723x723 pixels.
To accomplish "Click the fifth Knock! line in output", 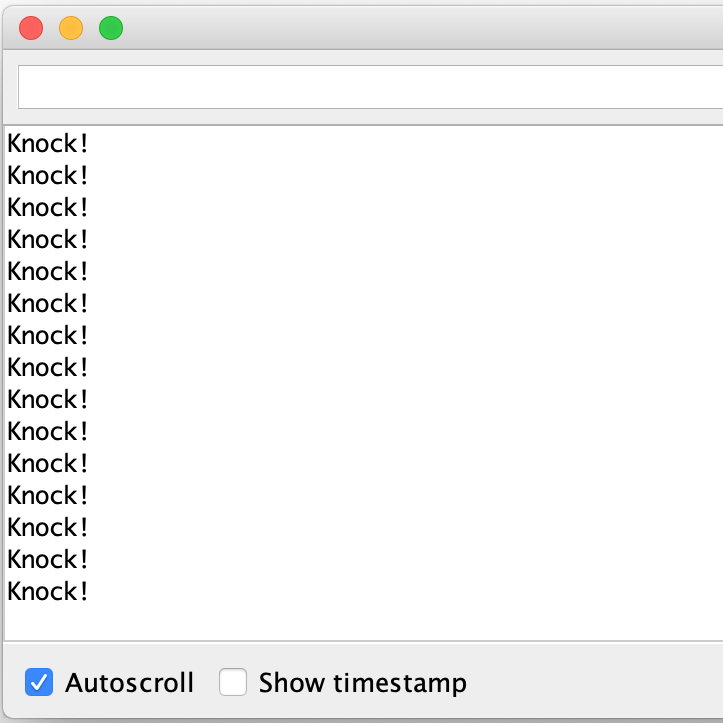I will tap(47, 272).
